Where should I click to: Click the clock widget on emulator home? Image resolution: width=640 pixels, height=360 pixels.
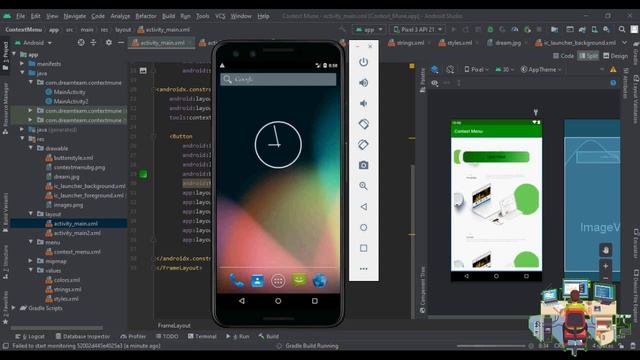pyautogui.click(x=278, y=144)
